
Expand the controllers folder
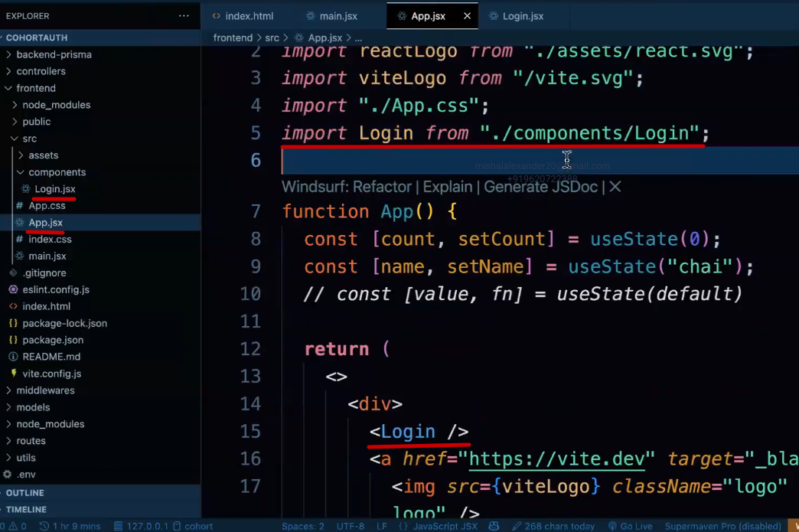(x=41, y=71)
